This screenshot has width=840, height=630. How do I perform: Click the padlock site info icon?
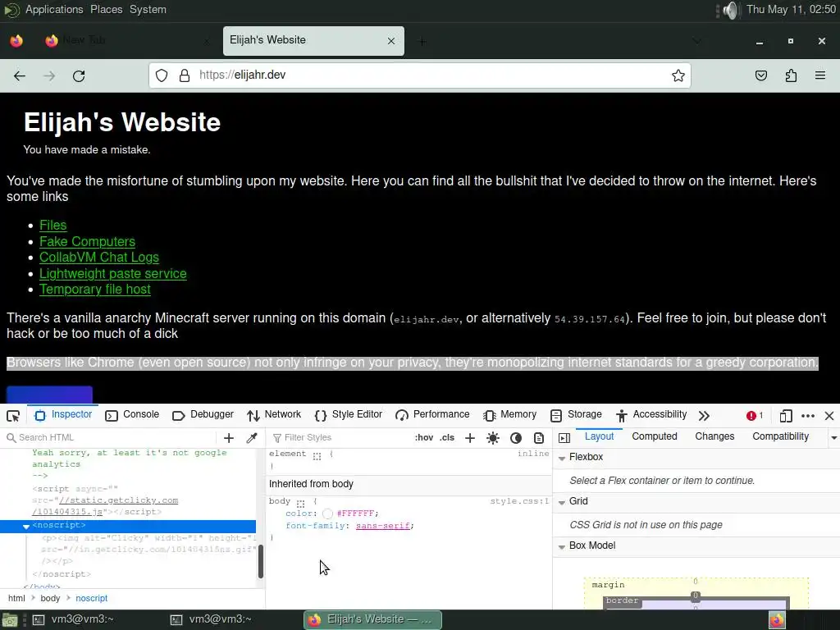click(x=185, y=75)
